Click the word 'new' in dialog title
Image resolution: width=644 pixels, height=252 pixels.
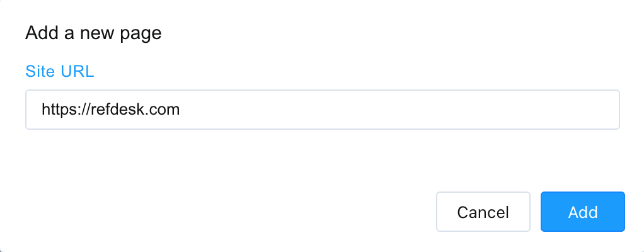point(98,33)
